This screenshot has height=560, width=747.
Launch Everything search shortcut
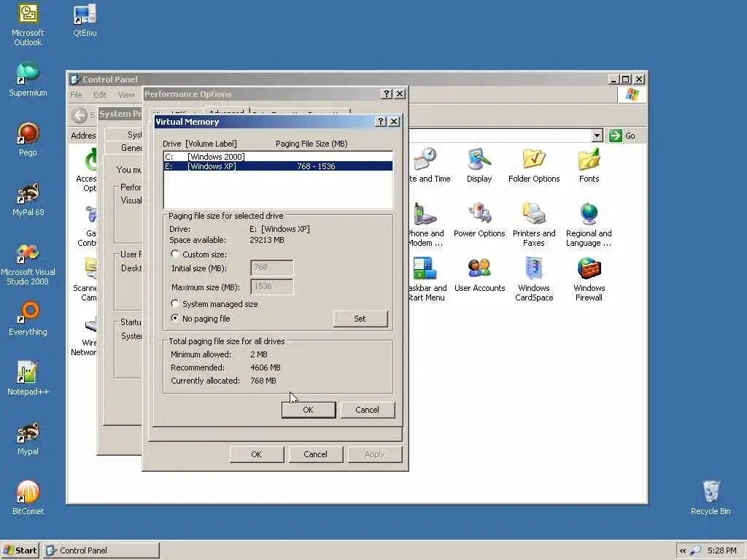point(28,319)
